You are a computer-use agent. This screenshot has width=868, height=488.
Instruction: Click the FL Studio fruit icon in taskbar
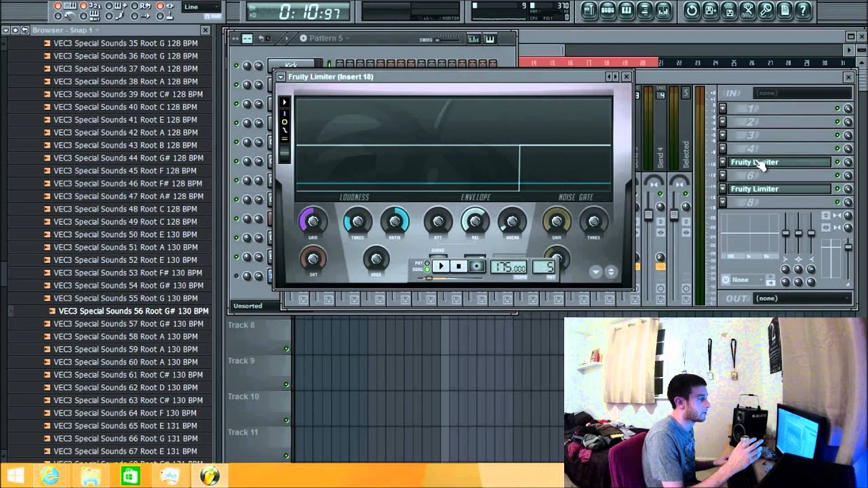(x=210, y=476)
